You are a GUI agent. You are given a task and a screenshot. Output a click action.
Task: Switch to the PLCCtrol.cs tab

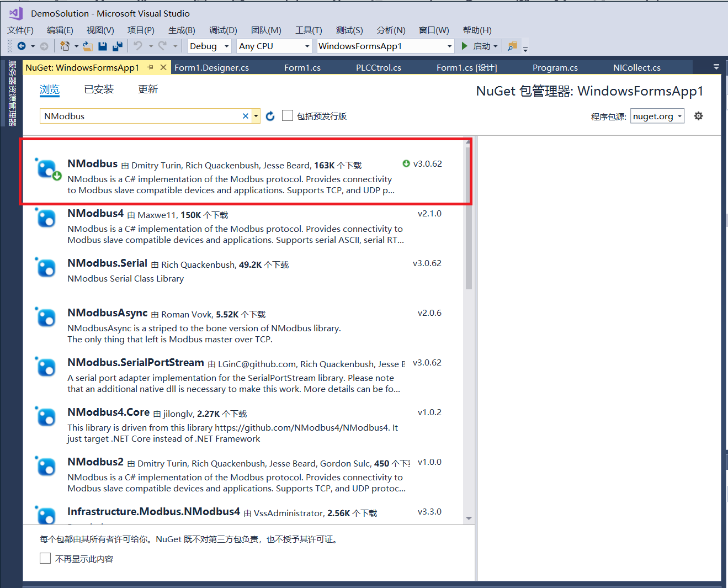[x=379, y=67]
